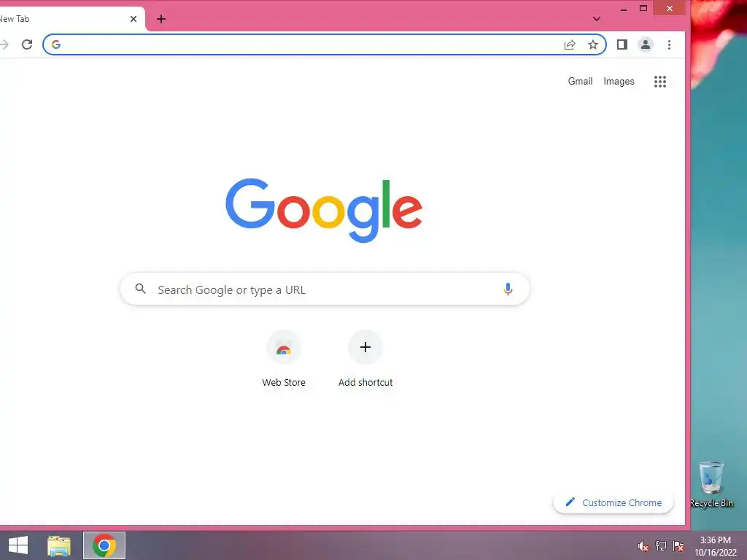Open the user profile avatar menu
Image resolution: width=747 pixels, height=560 pixels.
(646, 44)
